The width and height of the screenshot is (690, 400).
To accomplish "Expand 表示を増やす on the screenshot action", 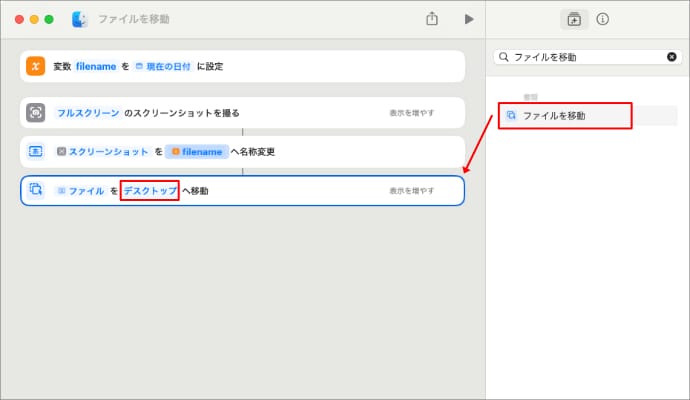I will click(412, 113).
